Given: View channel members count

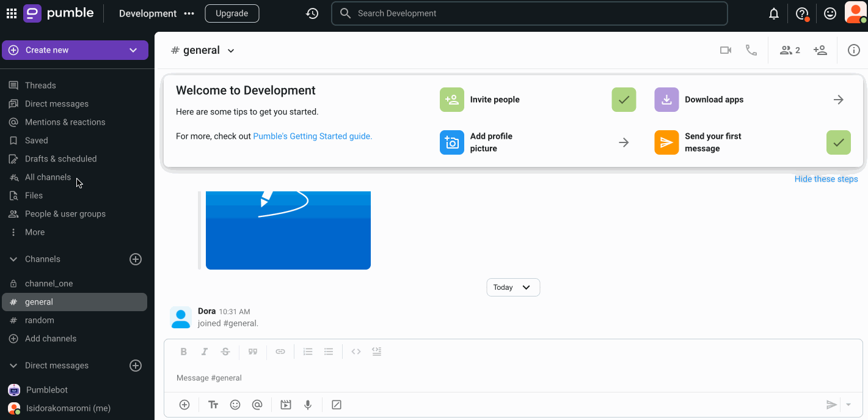Looking at the screenshot, I should 790,50.
